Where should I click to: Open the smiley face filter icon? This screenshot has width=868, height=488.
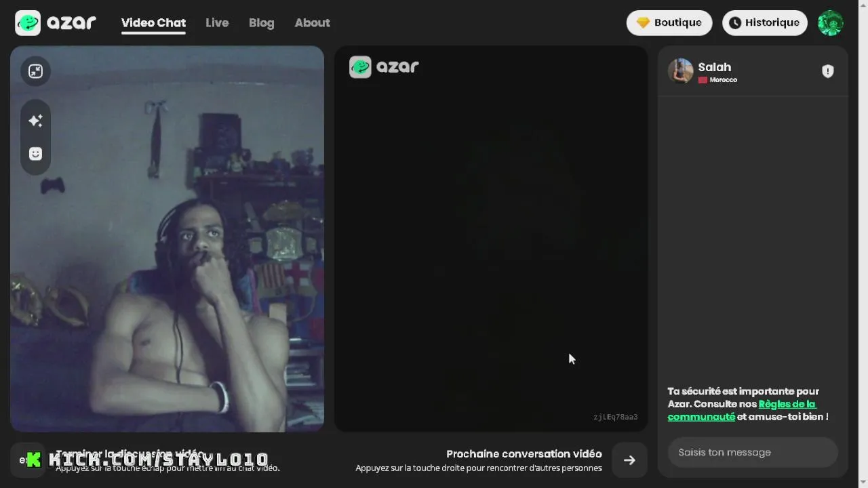[35, 154]
